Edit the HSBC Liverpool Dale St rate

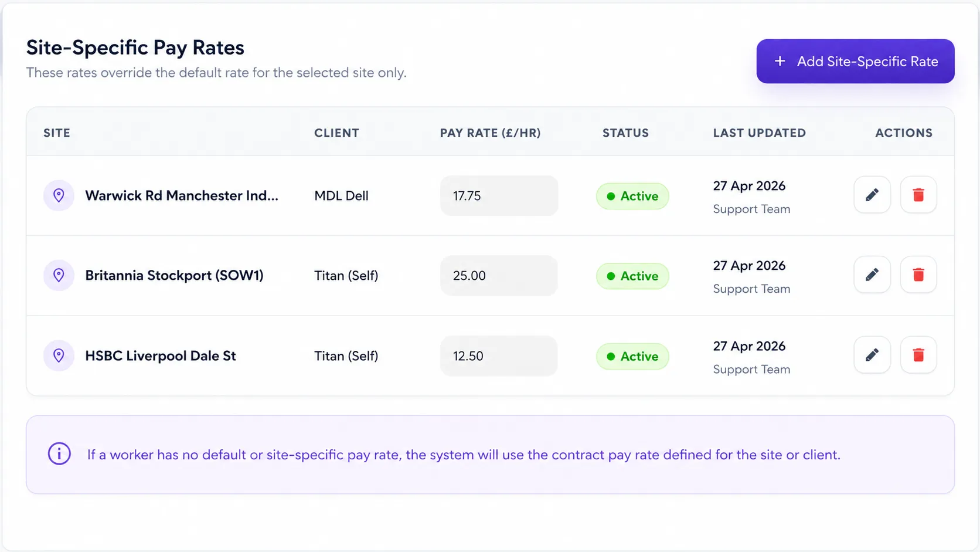(x=872, y=355)
